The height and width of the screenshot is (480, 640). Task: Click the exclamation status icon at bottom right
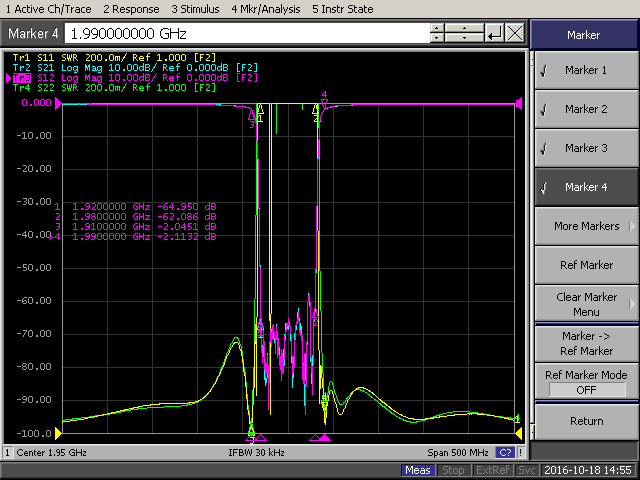point(521,453)
